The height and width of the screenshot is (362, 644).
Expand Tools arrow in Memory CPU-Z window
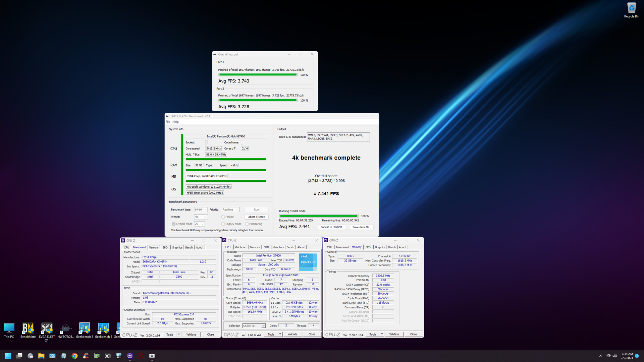tap(382, 334)
